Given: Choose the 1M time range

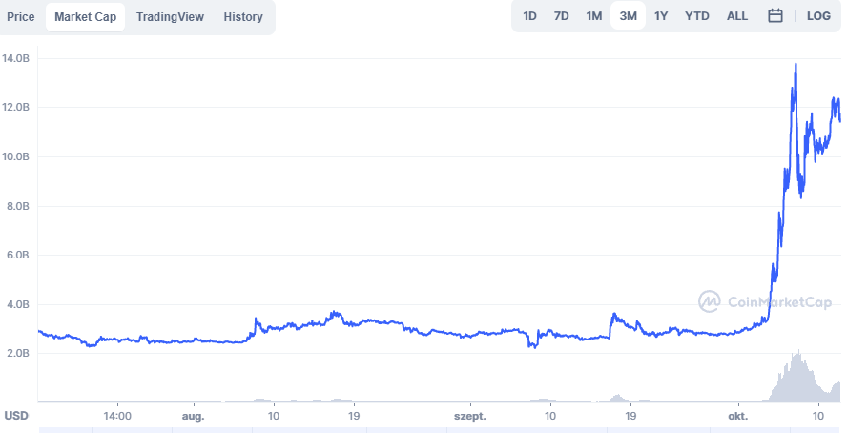Looking at the screenshot, I should pyautogui.click(x=594, y=16).
